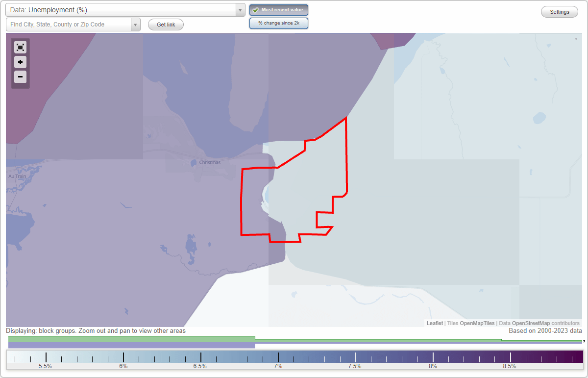Open the Leaflet attribution link
Image resolution: width=588 pixels, height=378 pixels.
click(435, 323)
